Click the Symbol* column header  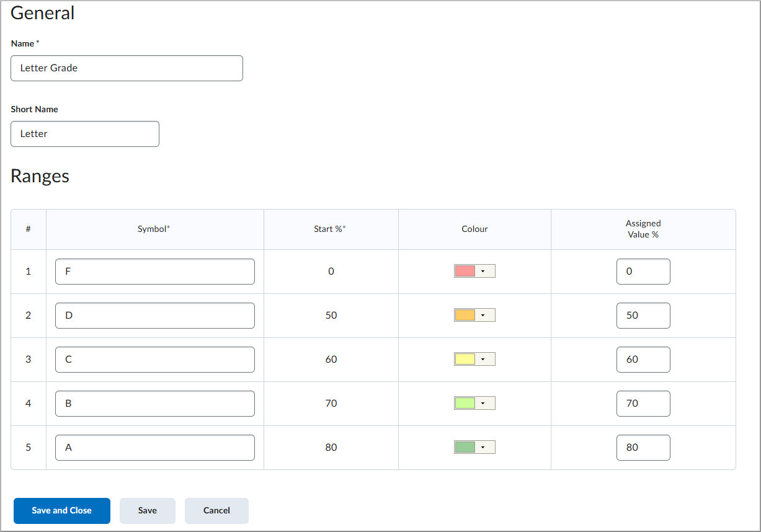(x=154, y=229)
